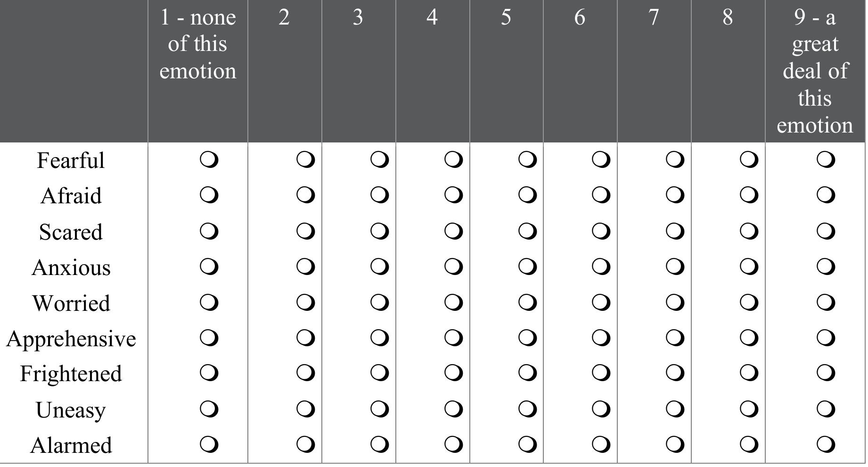Rate Apprehensive as 9 - great deal
Image resolution: width=868 pixels, height=467 pixels.
click(826, 338)
